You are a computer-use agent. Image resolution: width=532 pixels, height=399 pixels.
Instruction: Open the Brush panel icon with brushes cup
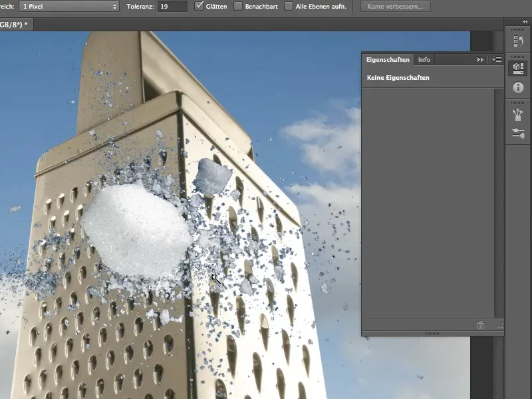pyautogui.click(x=518, y=114)
